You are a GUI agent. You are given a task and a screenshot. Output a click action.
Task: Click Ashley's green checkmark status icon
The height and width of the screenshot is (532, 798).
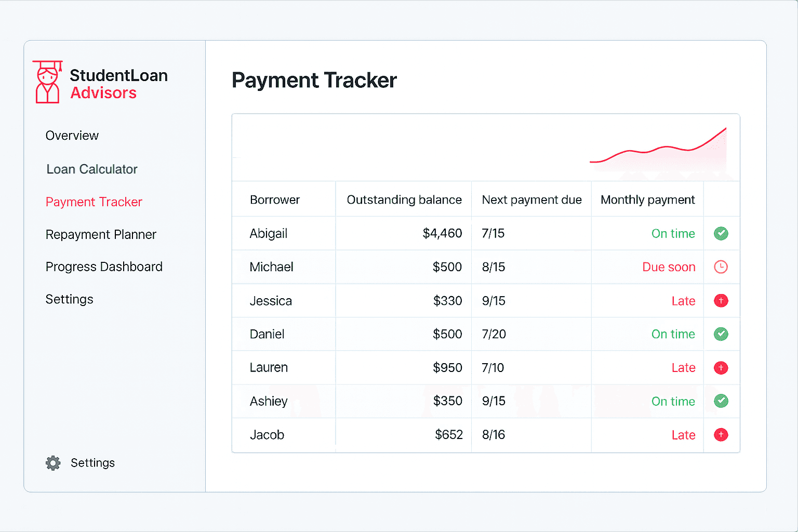coord(721,401)
